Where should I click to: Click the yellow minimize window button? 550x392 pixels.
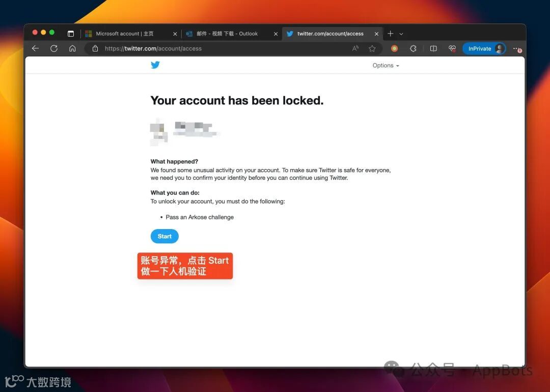point(43,32)
